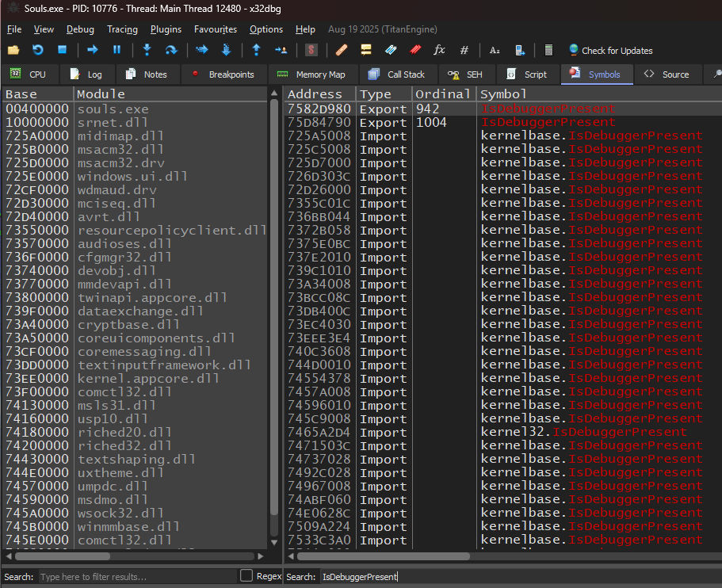722x588 pixels.
Task: Open the calculator icon in toolbar
Action: 548,50
